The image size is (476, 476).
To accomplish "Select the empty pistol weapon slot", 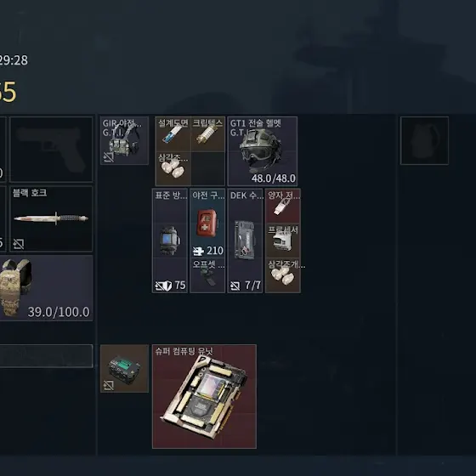I will pyautogui.click(x=51, y=150).
